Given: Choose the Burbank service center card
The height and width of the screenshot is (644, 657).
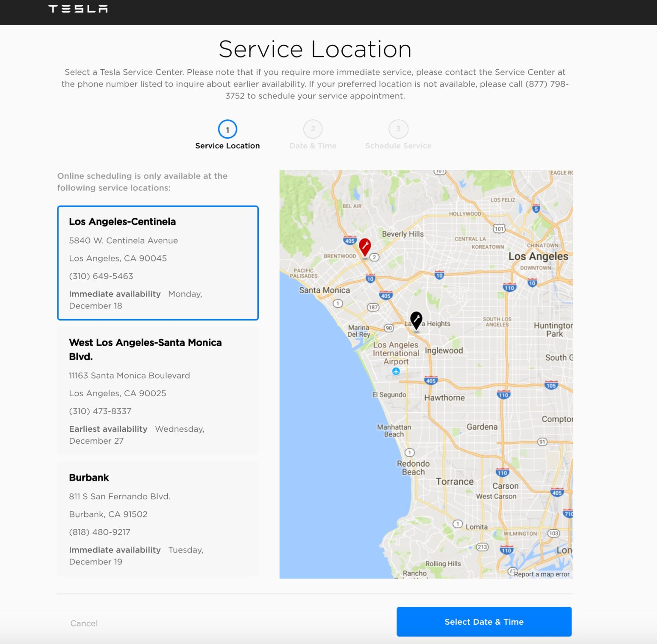Looking at the screenshot, I should pos(158,519).
